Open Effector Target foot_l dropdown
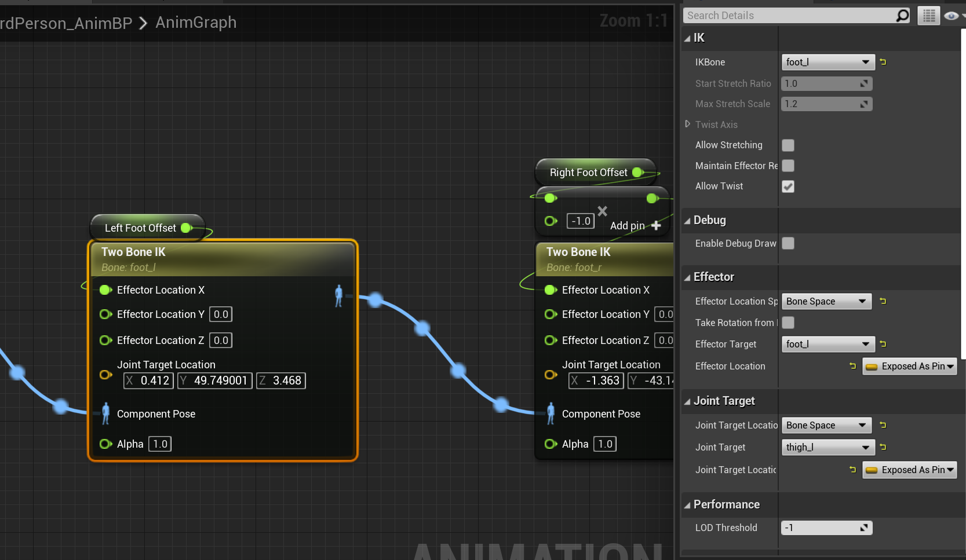Viewport: 966px width, 560px height. (828, 344)
